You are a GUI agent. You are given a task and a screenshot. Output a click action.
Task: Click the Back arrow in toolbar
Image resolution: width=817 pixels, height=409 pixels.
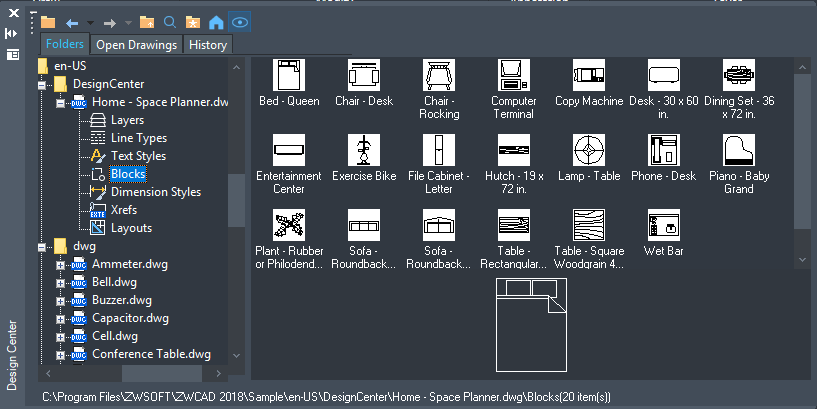click(71, 21)
